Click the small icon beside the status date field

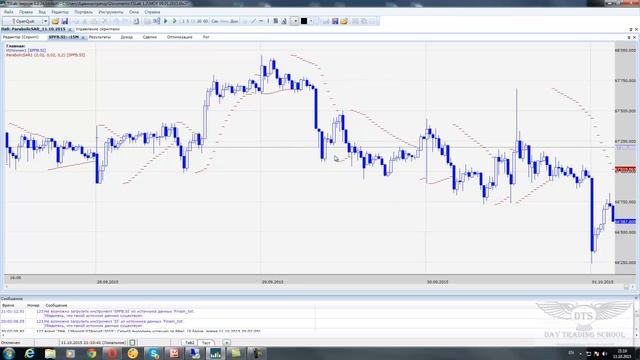[x=132, y=342]
